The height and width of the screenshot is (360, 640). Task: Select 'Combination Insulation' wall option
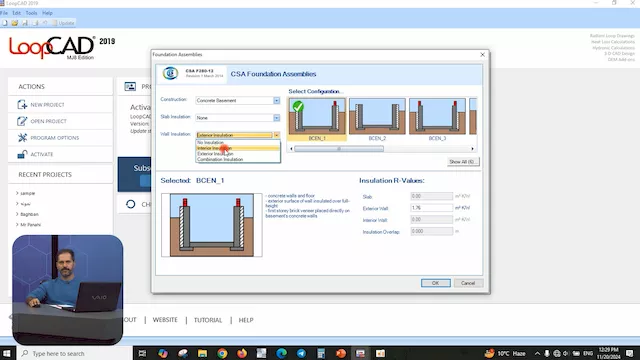point(238,160)
